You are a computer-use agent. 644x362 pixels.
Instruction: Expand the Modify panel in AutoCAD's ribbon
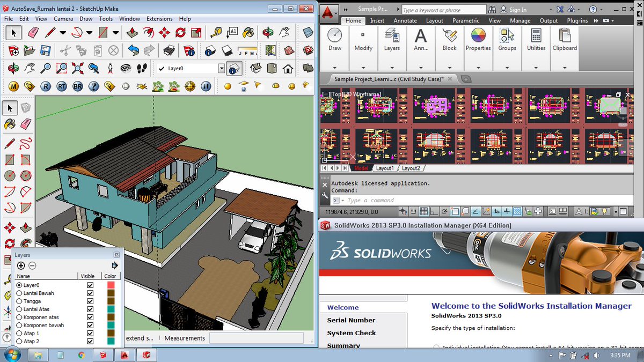coord(363,68)
